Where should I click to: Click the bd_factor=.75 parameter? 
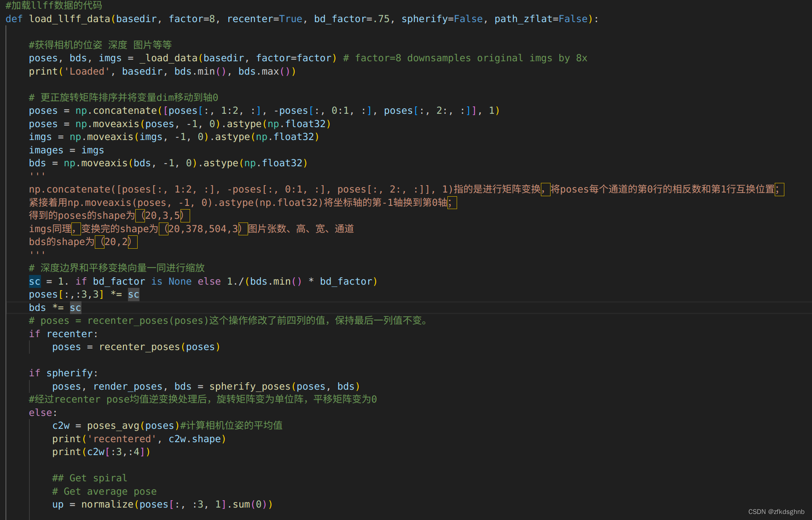point(352,18)
